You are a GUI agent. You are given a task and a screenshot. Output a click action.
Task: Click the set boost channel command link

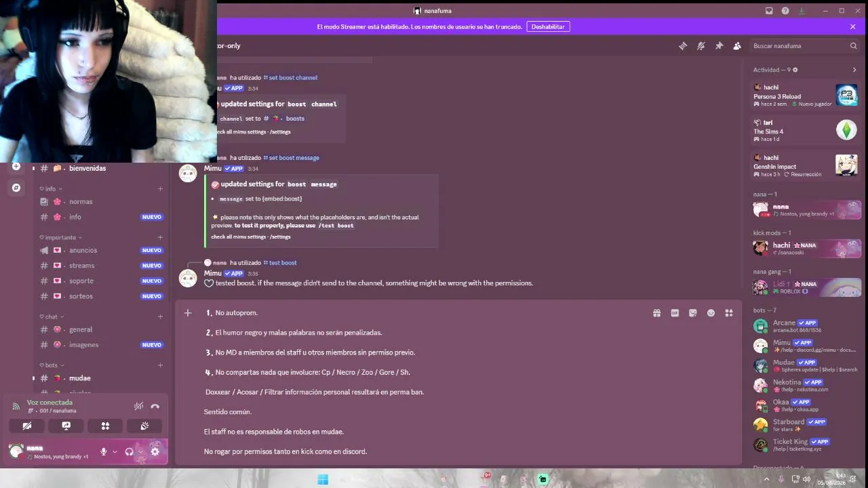[x=290, y=78]
